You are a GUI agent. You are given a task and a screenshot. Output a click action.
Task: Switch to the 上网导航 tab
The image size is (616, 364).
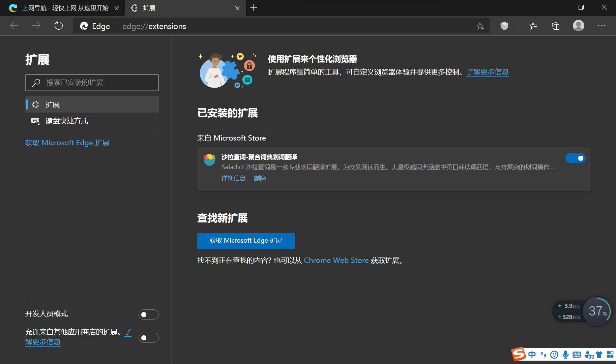click(62, 8)
